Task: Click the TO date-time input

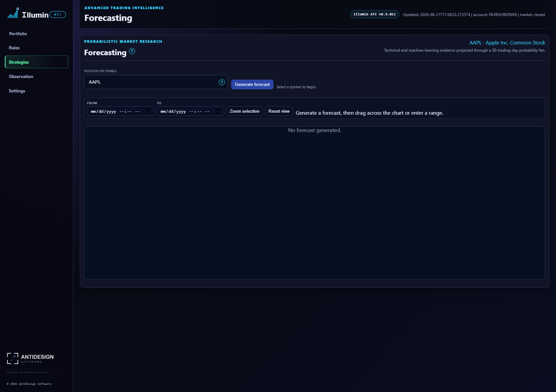Action: pos(190,111)
